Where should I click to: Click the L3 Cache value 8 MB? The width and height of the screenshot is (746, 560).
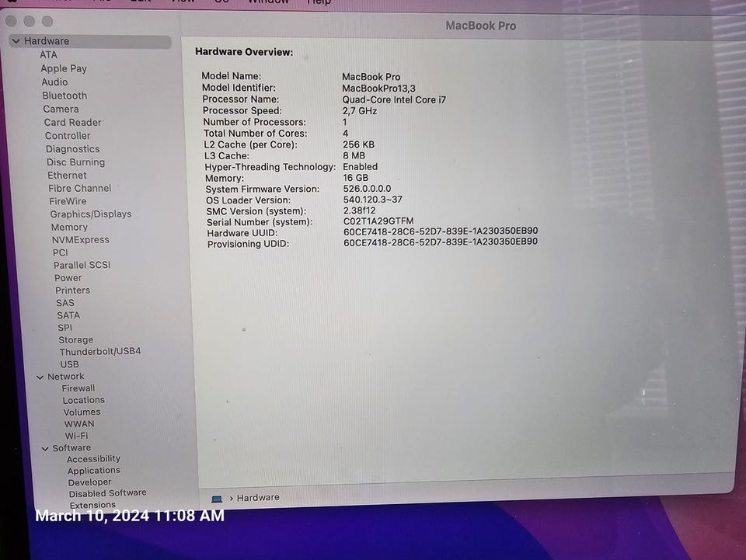354,156
